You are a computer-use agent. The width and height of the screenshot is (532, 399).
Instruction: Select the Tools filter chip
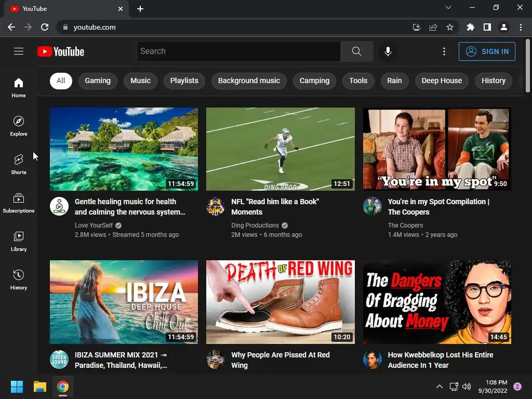click(x=358, y=81)
